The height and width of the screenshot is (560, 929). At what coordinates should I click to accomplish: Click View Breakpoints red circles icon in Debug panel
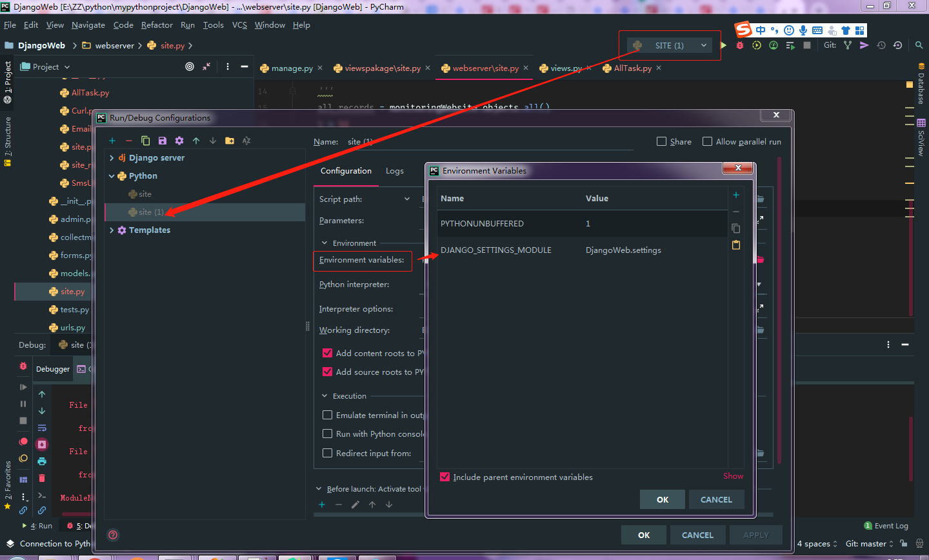[x=23, y=441]
